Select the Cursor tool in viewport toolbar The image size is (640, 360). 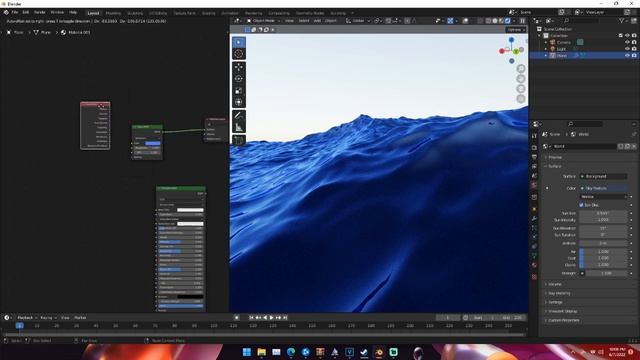[x=239, y=54]
